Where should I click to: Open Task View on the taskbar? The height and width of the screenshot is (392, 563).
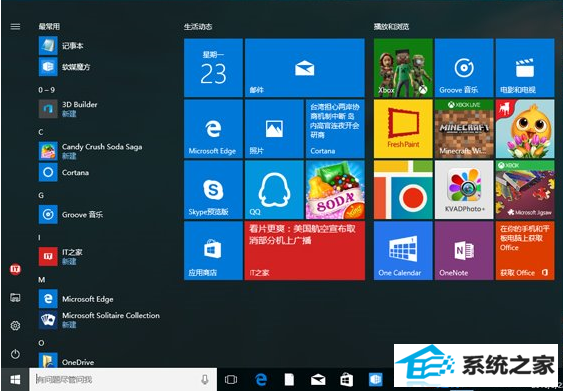[231, 379]
